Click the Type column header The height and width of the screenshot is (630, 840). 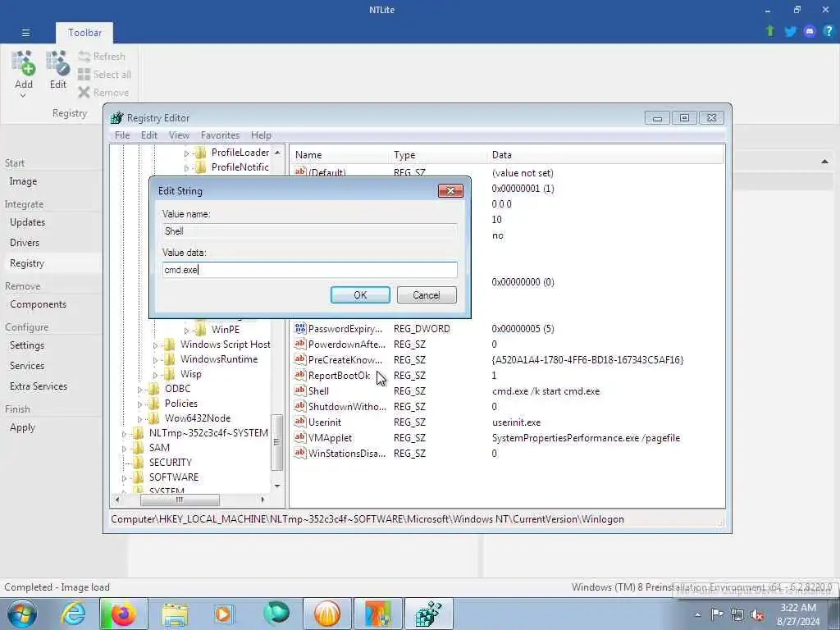point(438,155)
